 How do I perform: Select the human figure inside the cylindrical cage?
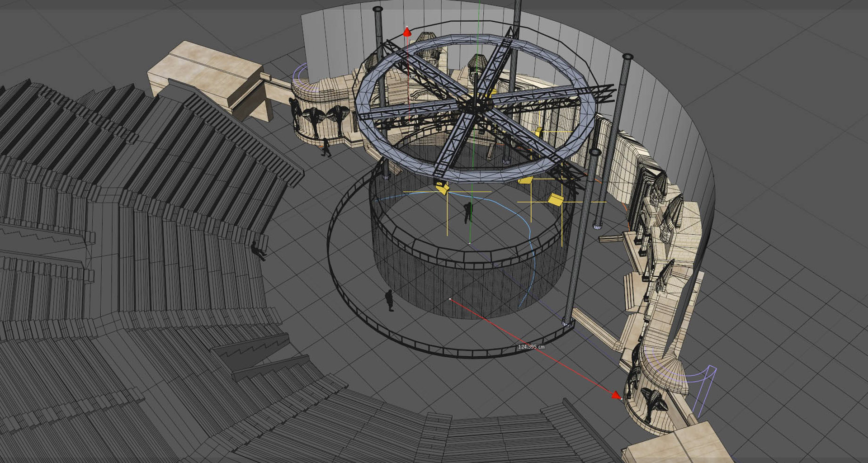[x=468, y=213]
